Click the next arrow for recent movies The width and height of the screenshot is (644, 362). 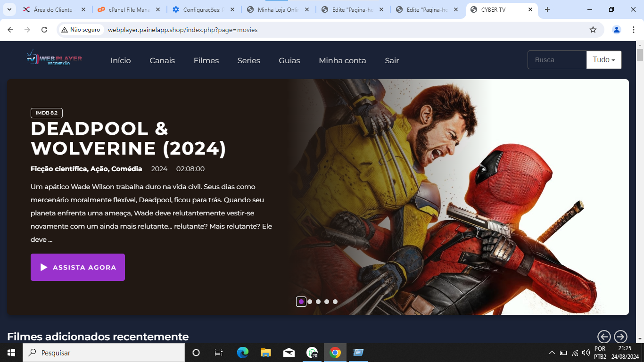coord(621,337)
